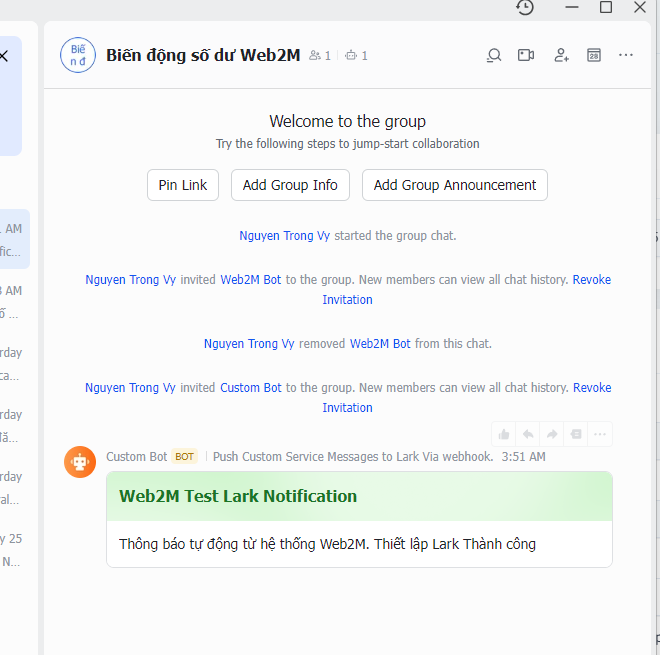Click the forward arrow on the bot message
The width and height of the screenshot is (660, 655).
tap(552, 434)
